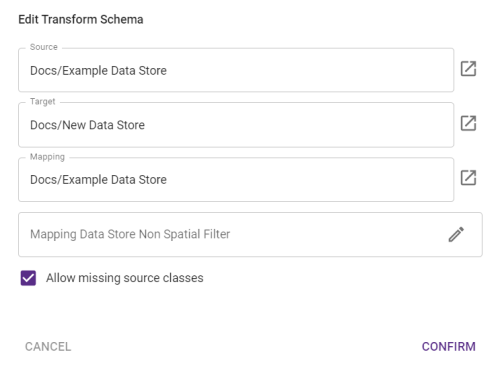Image resolution: width=500 pixels, height=377 pixels.
Task: Click the Edit Transform Schema title
Action: tap(81, 19)
